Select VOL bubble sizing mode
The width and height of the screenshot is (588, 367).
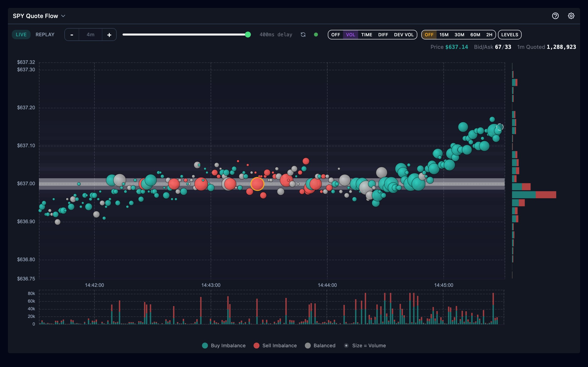click(x=350, y=35)
